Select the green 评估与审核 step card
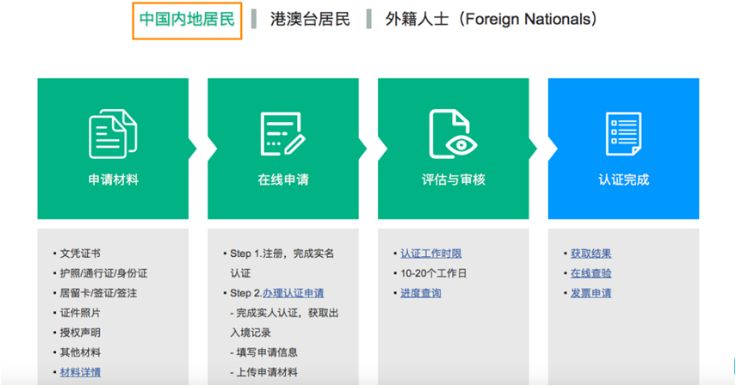 click(x=453, y=148)
